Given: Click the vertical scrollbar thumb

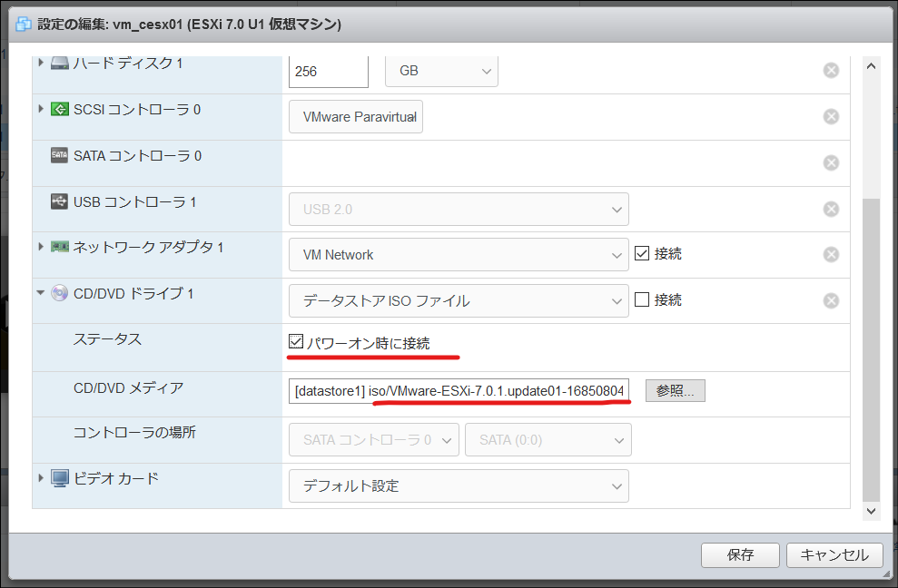Looking at the screenshot, I should [871, 350].
